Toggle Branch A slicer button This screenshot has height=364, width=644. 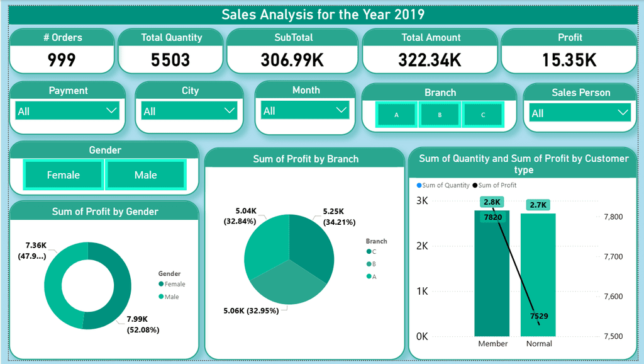[x=396, y=115]
